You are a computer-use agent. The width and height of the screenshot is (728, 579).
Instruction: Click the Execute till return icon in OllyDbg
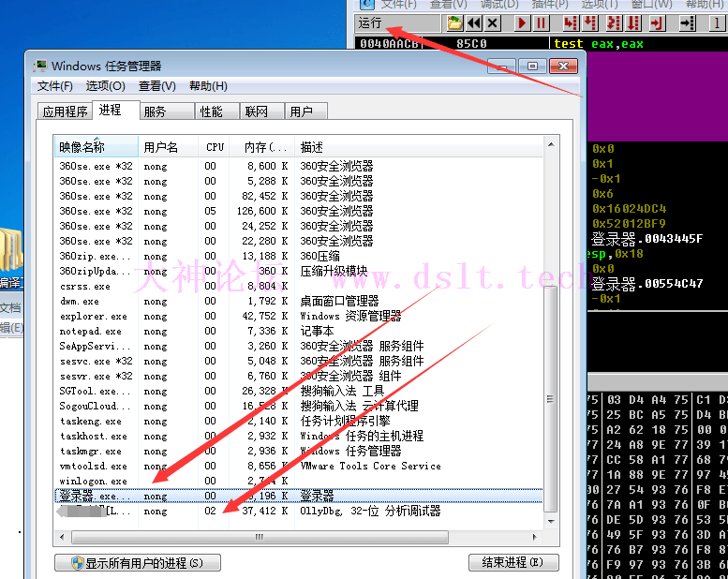click(658, 22)
